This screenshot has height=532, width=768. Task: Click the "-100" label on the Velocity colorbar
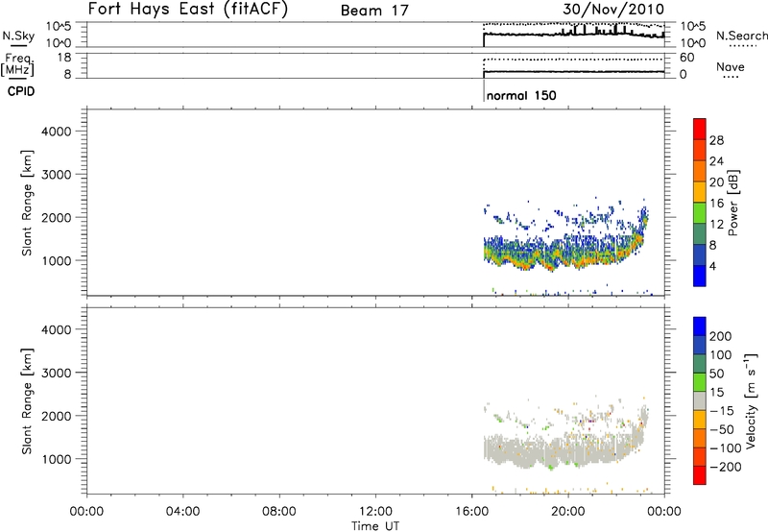pyautogui.click(x=725, y=448)
